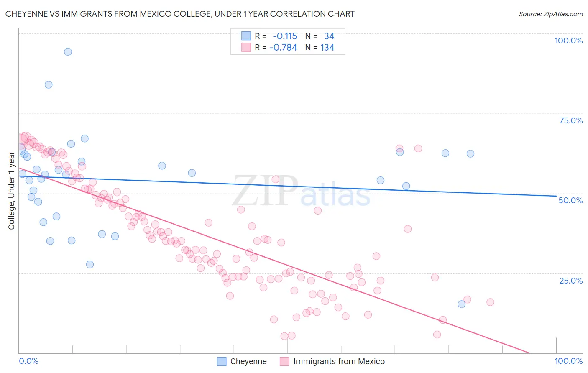Click the lowest blue Cheyenne point near 15%
Image resolution: width=588 pixels, height=373 pixels.
[461, 304]
